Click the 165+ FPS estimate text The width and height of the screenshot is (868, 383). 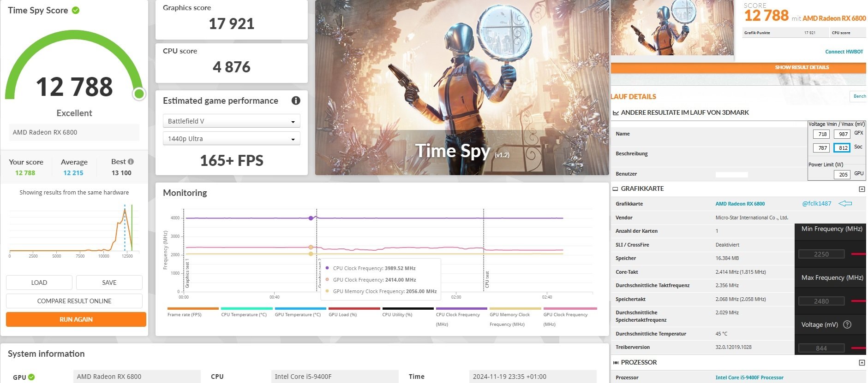click(232, 160)
